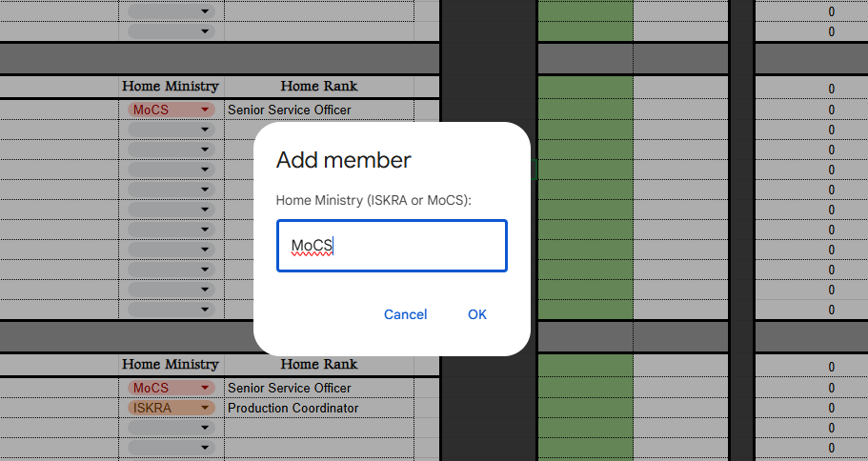Select the Senior Service Officer cell above Production Coordinator
Screen dimensions: 868x461
click(x=319, y=388)
